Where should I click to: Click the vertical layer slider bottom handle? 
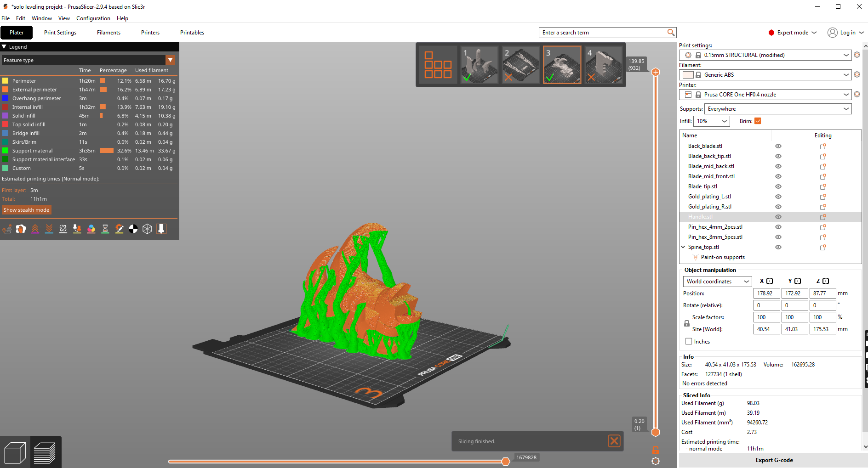(656, 432)
